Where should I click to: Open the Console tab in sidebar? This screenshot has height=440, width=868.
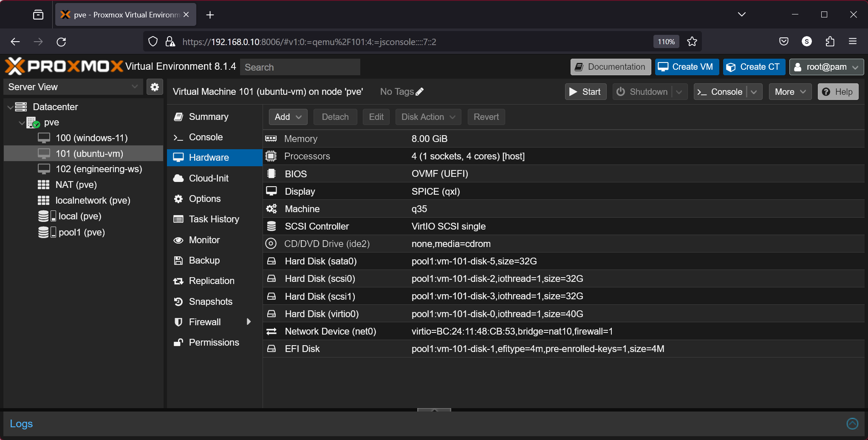coord(215,137)
